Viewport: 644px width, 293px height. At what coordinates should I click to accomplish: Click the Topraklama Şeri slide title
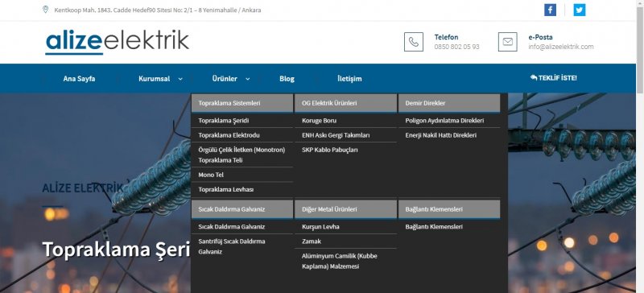tap(116, 250)
